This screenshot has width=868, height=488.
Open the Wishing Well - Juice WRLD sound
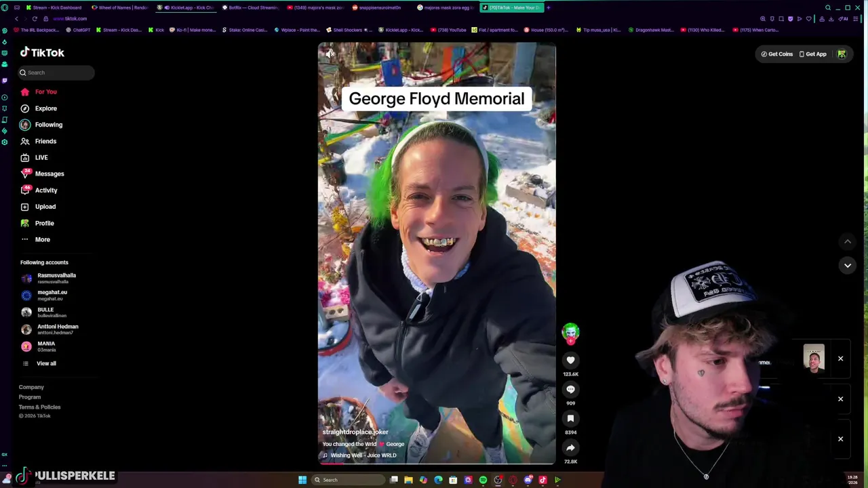(x=359, y=455)
